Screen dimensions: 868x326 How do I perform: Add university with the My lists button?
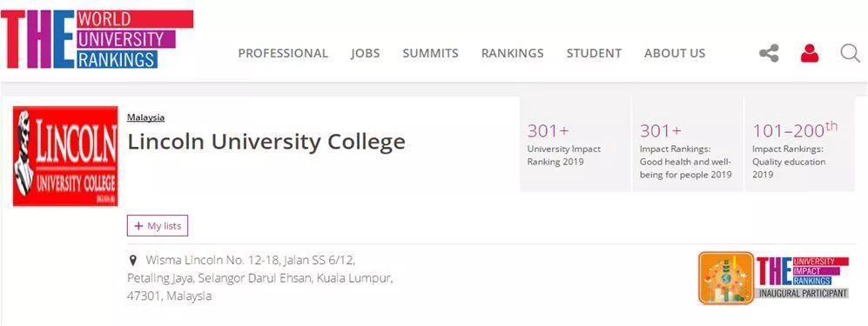158,225
